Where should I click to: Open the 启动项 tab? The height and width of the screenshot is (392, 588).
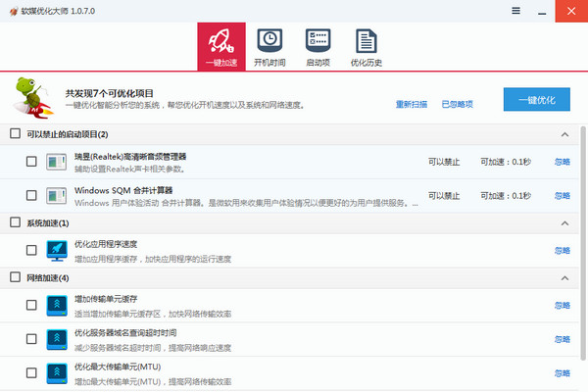(x=318, y=46)
